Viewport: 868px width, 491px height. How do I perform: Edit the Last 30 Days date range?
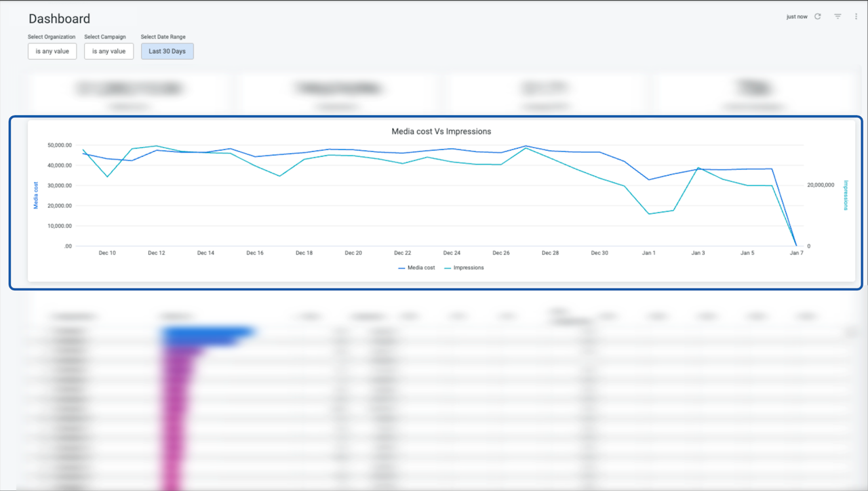click(x=167, y=51)
